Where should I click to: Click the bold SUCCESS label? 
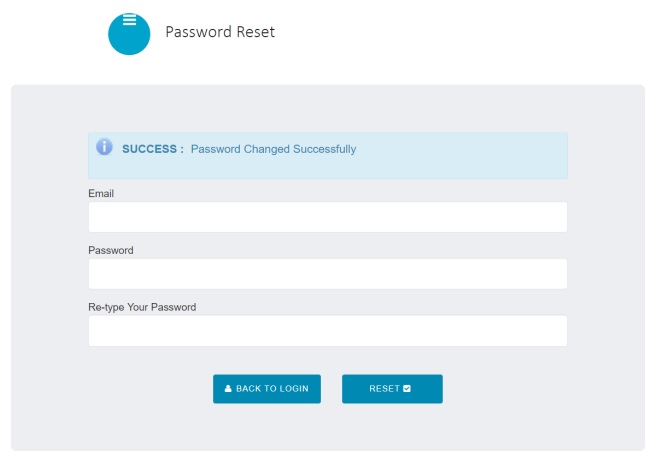click(x=153, y=149)
